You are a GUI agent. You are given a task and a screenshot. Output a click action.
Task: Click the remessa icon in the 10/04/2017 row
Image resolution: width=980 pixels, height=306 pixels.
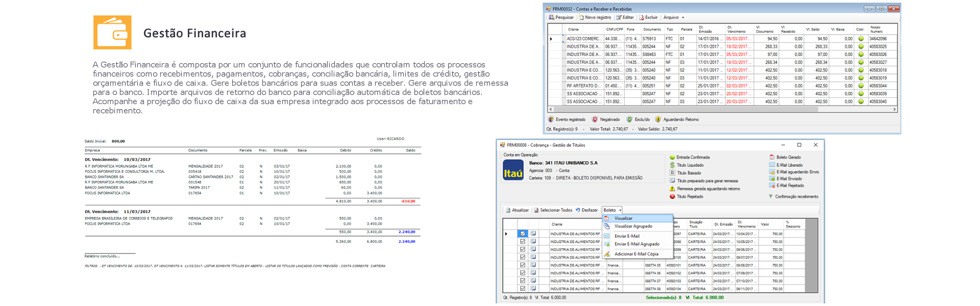(x=533, y=234)
